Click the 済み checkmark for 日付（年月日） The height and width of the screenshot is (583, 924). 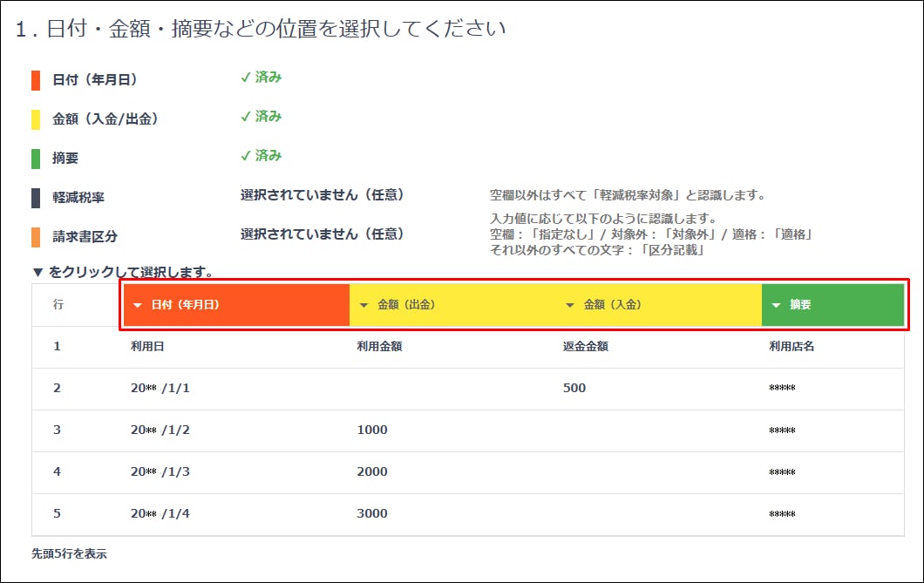[x=261, y=78]
